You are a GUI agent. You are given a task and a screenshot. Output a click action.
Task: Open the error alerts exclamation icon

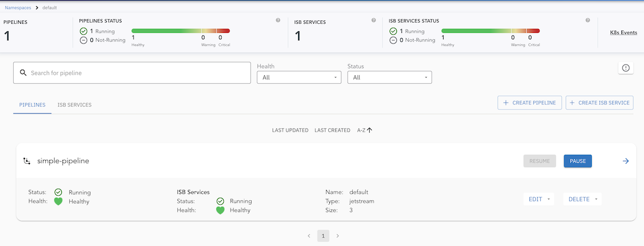point(625,68)
